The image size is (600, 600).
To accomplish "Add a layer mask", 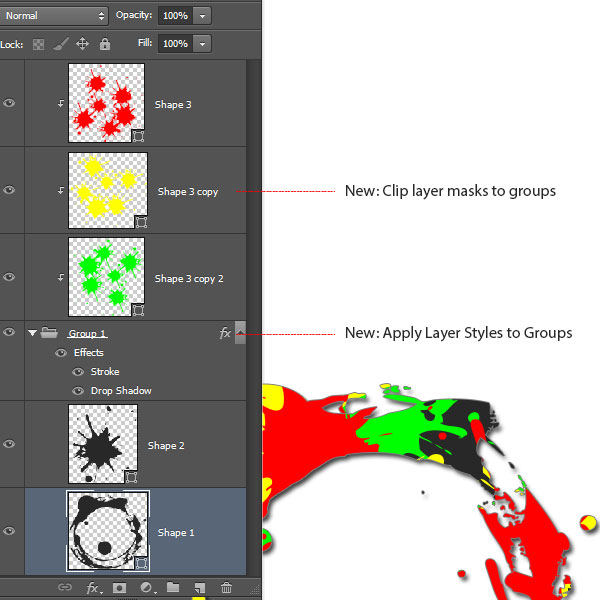I will pos(119,588).
